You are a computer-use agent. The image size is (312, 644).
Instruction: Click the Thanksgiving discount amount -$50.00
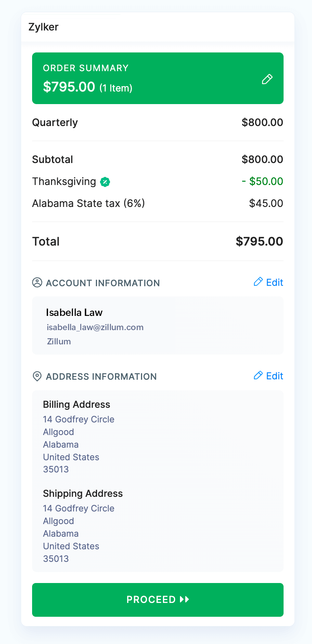[262, 181]
